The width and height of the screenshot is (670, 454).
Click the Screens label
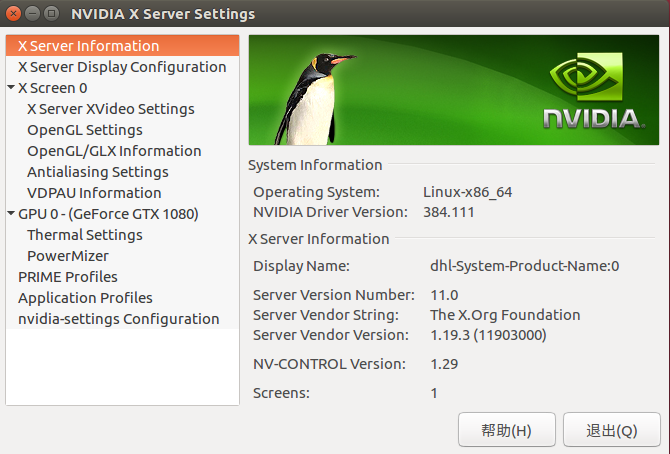281,393
